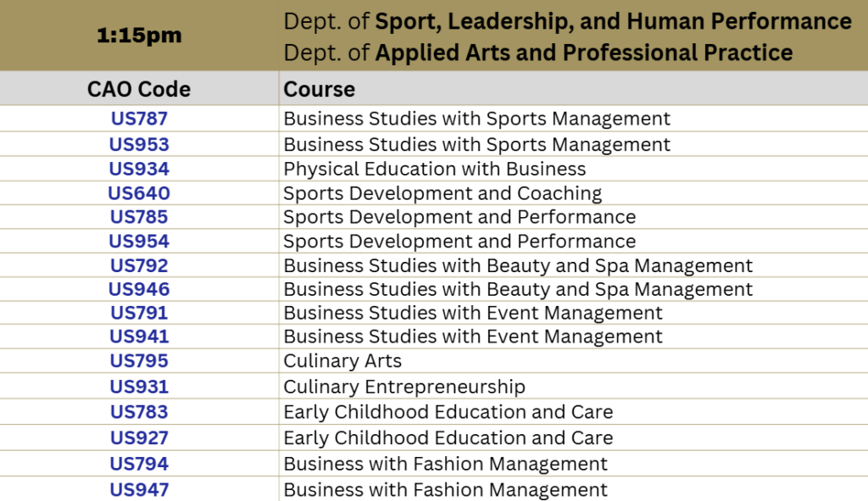This screenshot has height=501, width=868.
Task: Click the Course column header
Action: click(x=320, y=89)
